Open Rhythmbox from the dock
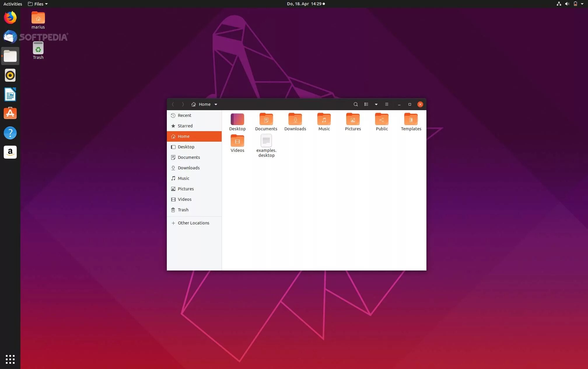588x369 pixels. point(10,75)
